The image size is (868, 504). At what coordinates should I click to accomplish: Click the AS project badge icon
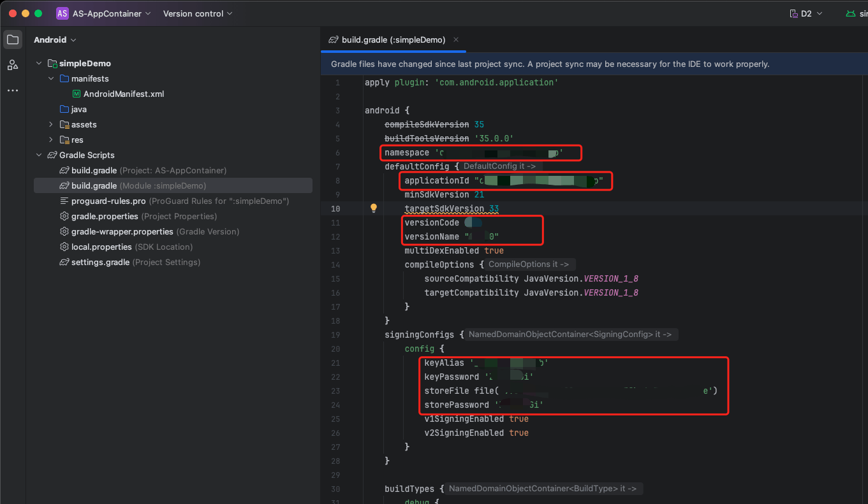[x=62, y=13]
